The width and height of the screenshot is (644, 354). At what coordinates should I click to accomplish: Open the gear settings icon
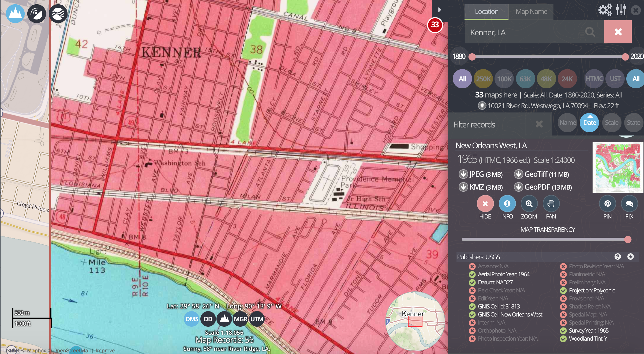click(605, 10)
